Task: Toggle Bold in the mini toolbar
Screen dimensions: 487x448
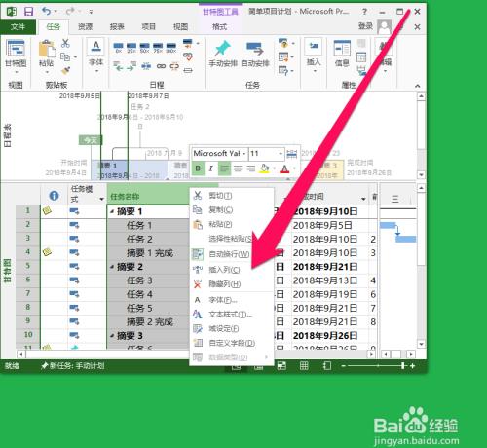Action: pos(198,168)
